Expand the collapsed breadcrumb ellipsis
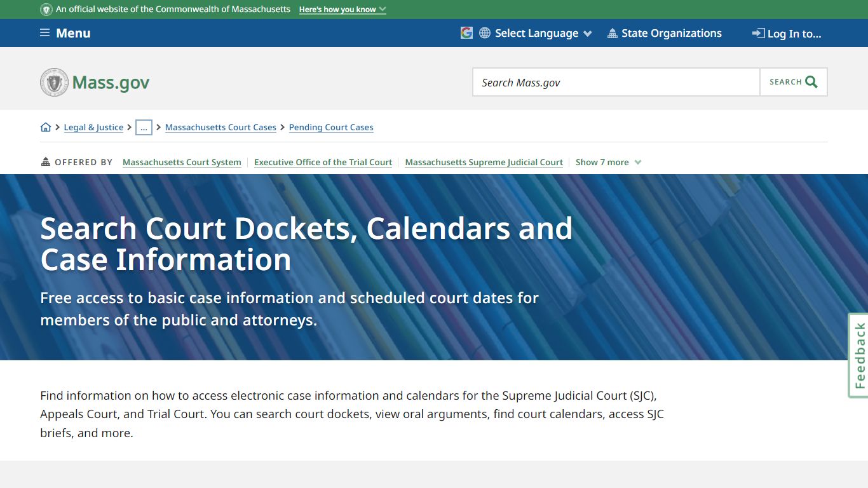This screenshot has height=488, width=868. (x=144, y=127)
